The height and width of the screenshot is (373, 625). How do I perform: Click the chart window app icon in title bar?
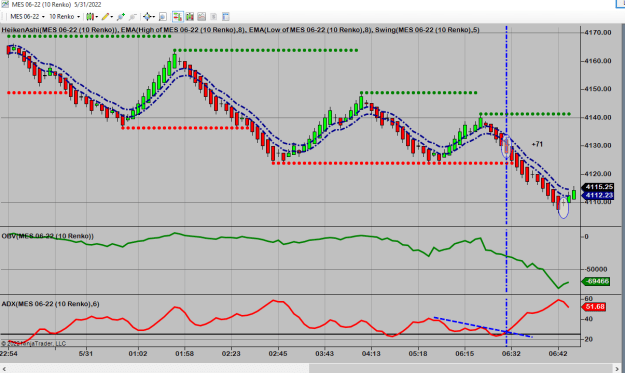[x=4, y=4]
